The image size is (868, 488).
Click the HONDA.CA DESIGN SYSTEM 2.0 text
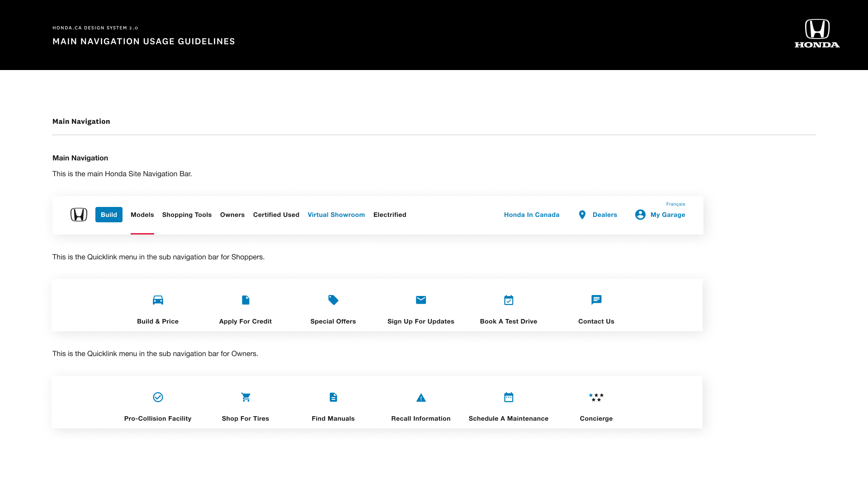[95, 28]
